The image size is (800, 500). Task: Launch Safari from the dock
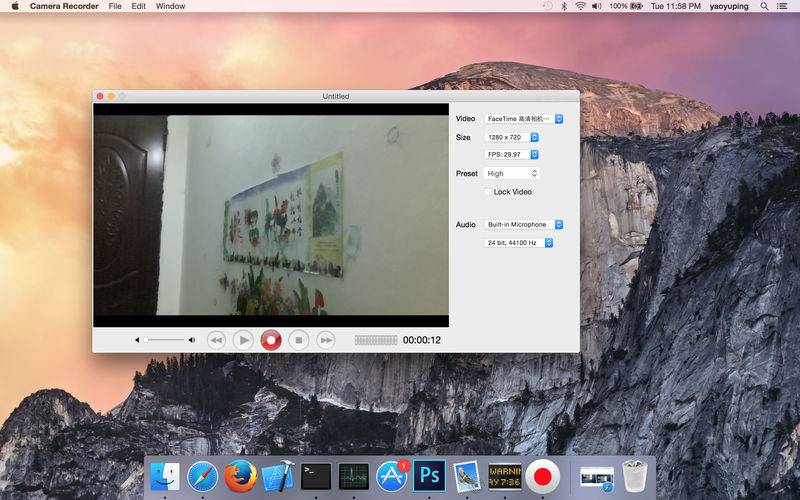tap(203, 477)
